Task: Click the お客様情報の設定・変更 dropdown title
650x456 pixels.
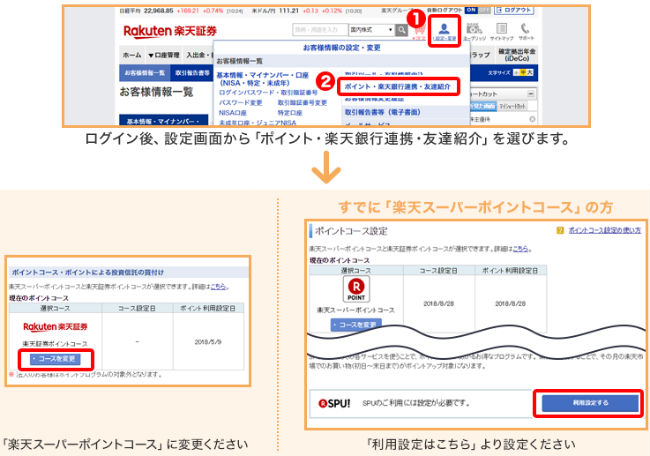Action: click(342, 48)
